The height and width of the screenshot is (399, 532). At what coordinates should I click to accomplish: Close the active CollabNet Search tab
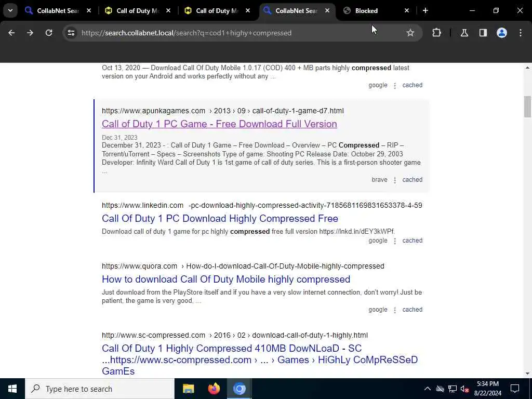[x=327, y=10]
